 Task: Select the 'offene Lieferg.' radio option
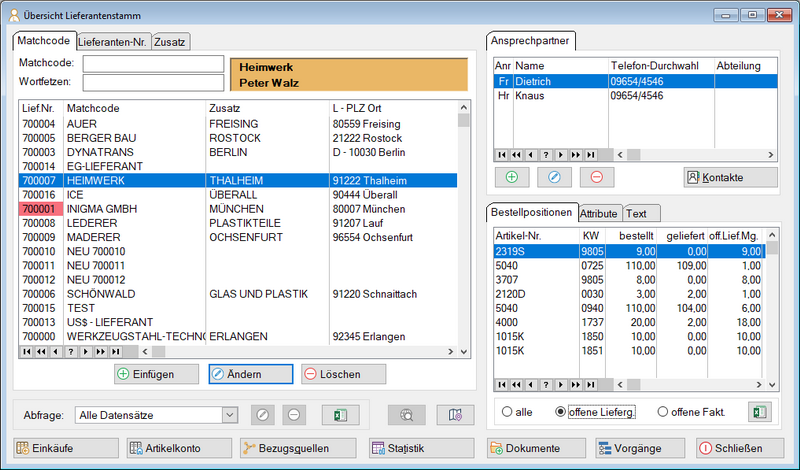561,412
